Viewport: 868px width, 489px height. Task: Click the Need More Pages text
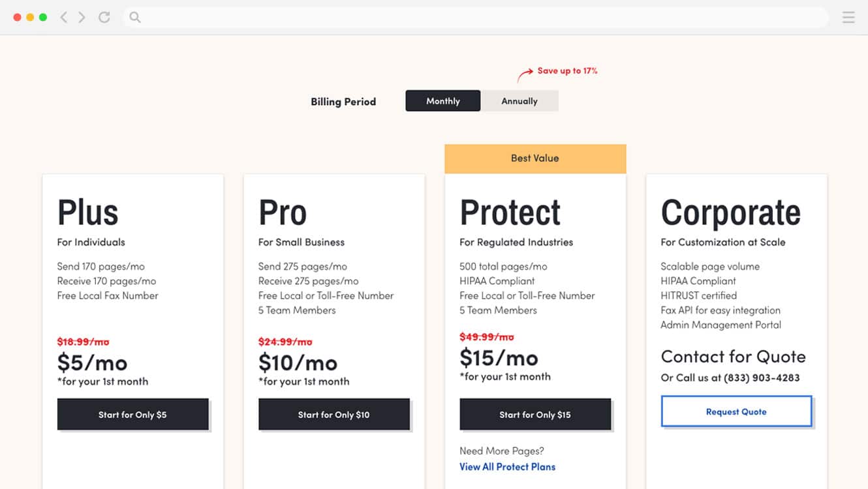(501, 451)
